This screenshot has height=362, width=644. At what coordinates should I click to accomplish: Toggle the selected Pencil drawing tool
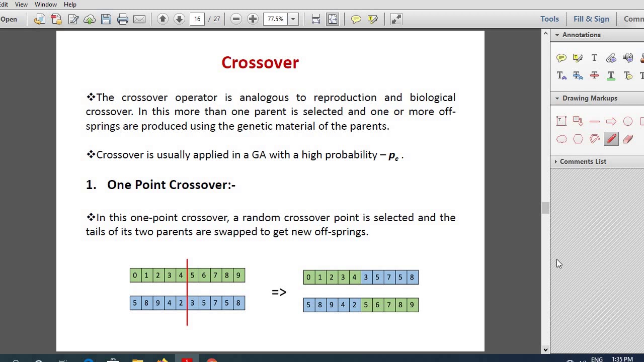(x=611, y=139)
